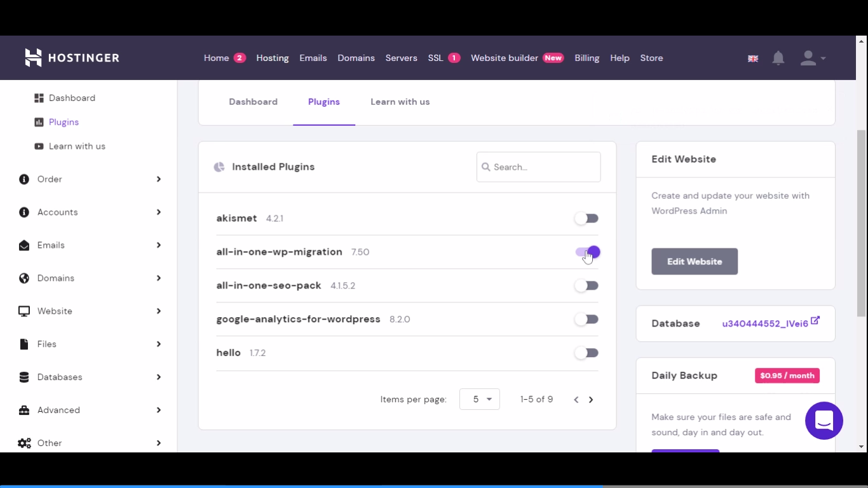Image resolution: width=868 pixels, height=488 pixels.
Task: Go to next page of plugins
Action: 591,400
